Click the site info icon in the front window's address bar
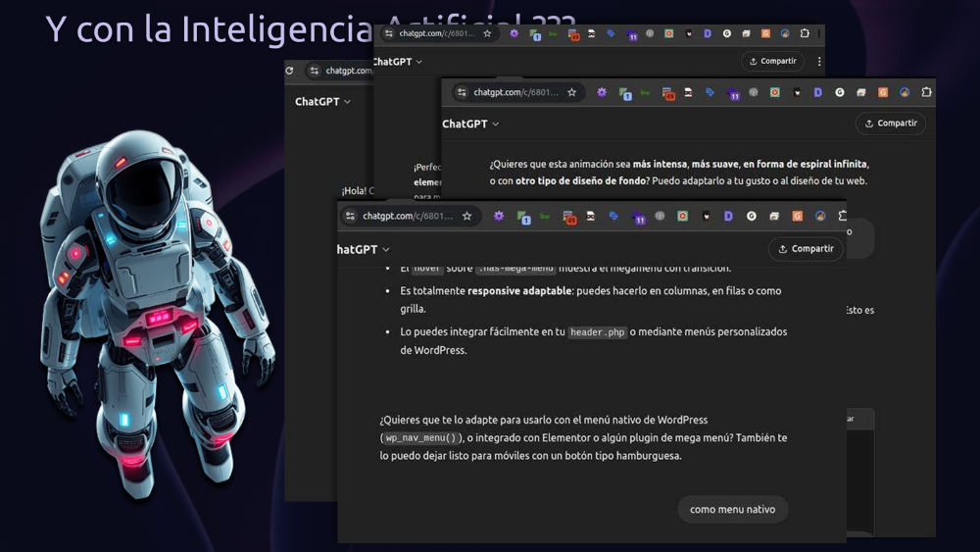980x552 pixels. [350, 216]
